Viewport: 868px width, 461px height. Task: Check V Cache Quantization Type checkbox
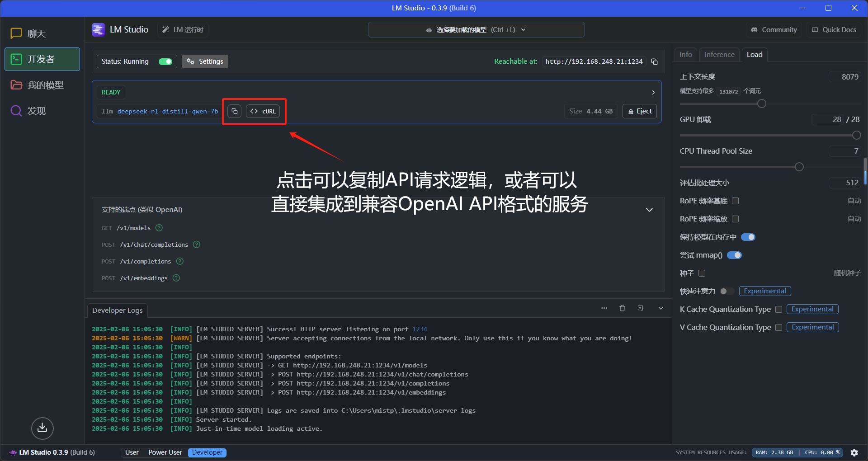click(778, 328)
